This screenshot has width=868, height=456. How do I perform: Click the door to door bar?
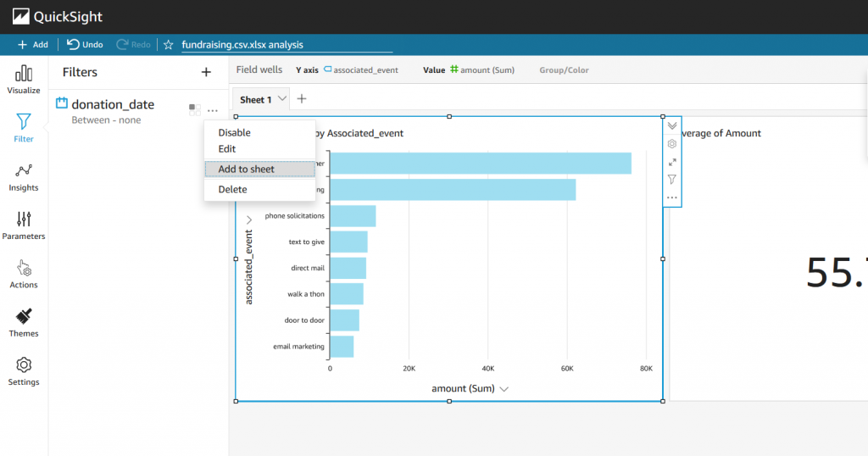[x=345, y=320]
